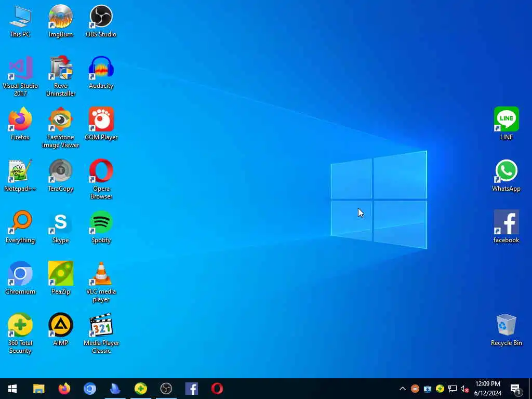
Task: Select the AIMP desktop shortcut
Action: click(60, 330)
